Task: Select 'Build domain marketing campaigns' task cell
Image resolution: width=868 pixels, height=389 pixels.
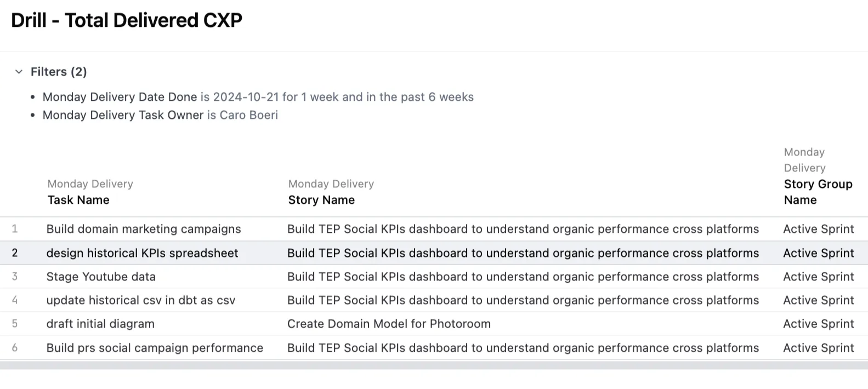Action: click(x=144, y=229)
